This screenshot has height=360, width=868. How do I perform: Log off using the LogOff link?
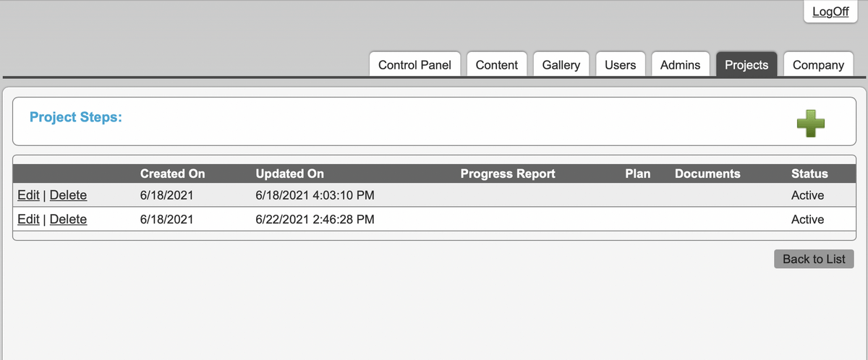pyautogui.click(x=830, y=12)
